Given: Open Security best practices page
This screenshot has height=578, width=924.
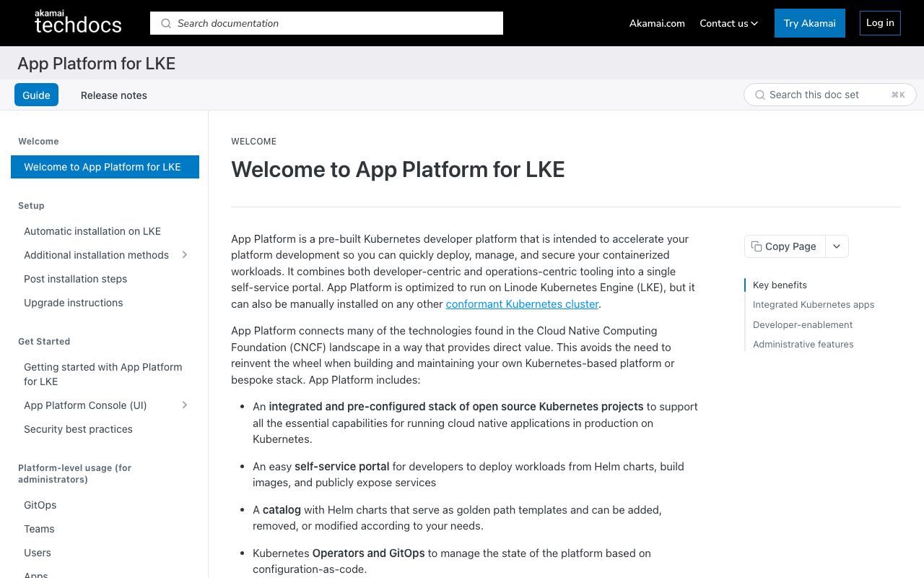Looking at the screenshot, I should pos(78,429).
